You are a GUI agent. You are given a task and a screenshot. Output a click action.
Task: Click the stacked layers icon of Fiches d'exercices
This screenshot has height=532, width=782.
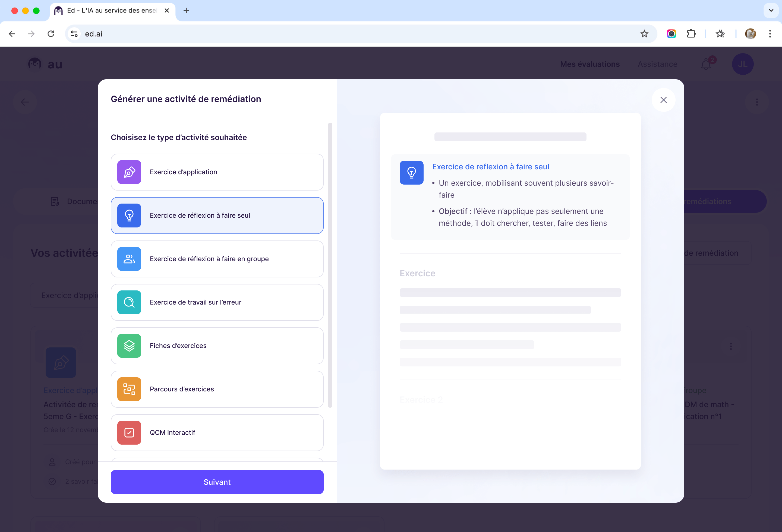click(129, 345)
